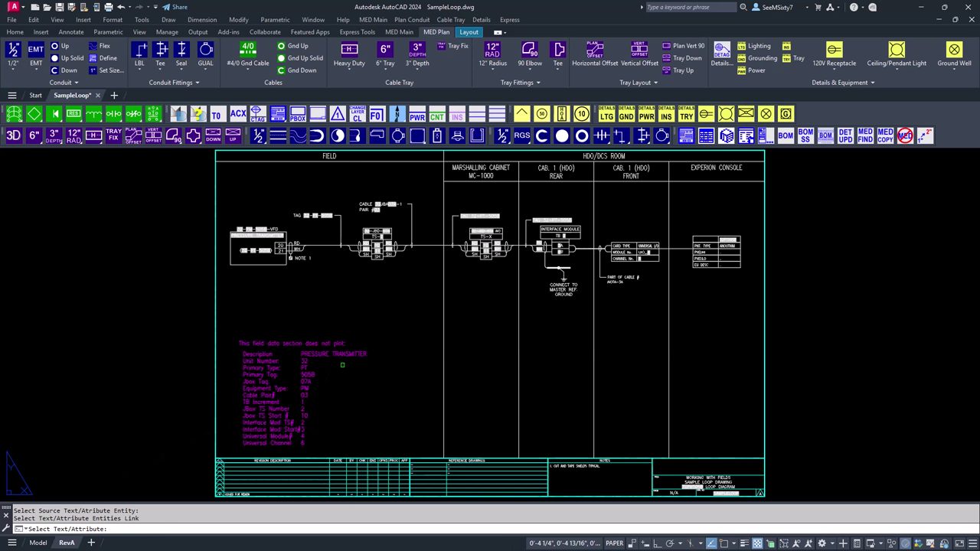Select the Gnd Up Solid option
This screenshot has width=980, height=551.
[x=300, y=58]
